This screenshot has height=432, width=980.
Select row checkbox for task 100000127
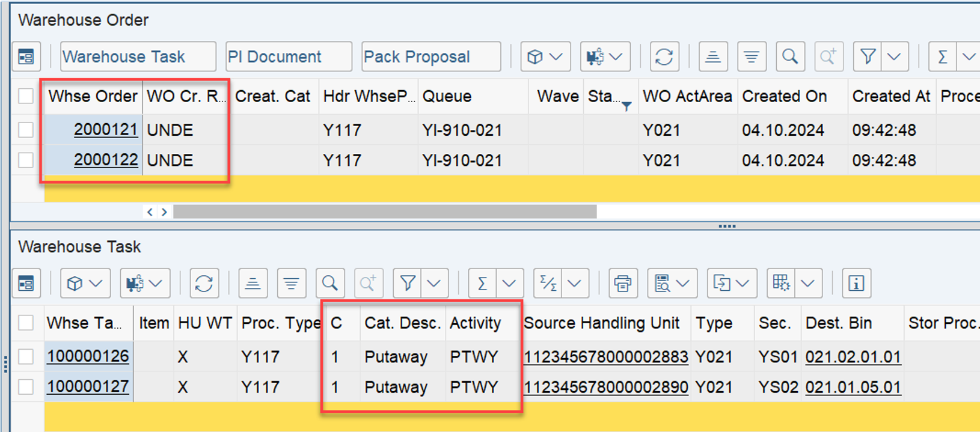pyautogui.click(x=26, y=387)
